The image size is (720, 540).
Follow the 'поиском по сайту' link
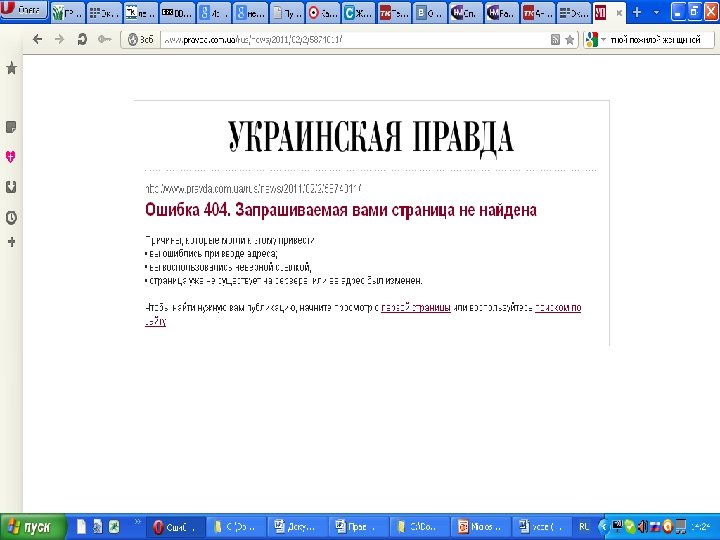pyautogui.click(x=558, y=308)
